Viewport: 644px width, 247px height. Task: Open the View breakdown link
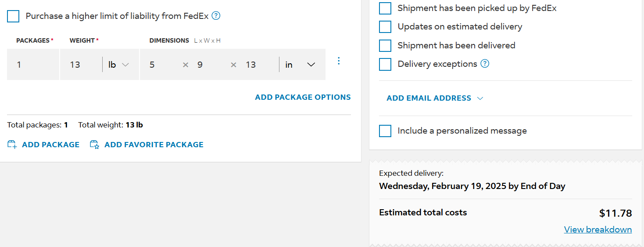click(598, 229)
